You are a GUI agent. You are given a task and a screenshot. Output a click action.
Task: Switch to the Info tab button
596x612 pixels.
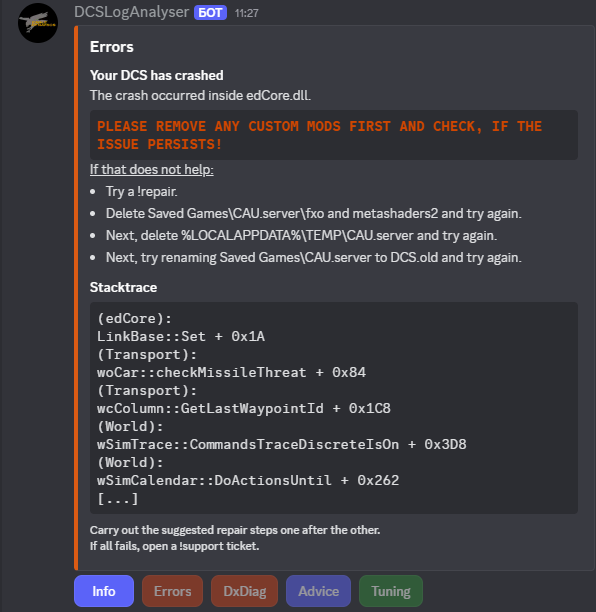pos(104,591)
